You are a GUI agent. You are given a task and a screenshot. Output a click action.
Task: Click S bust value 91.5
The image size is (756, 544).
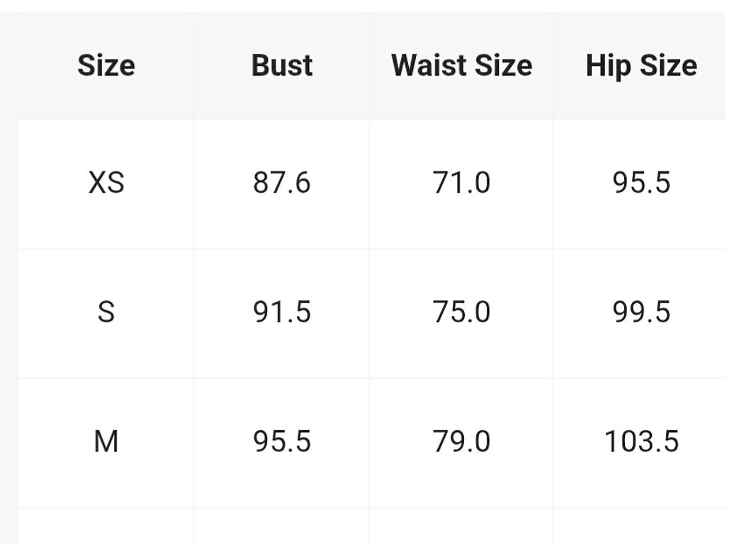tap(282, 312)
